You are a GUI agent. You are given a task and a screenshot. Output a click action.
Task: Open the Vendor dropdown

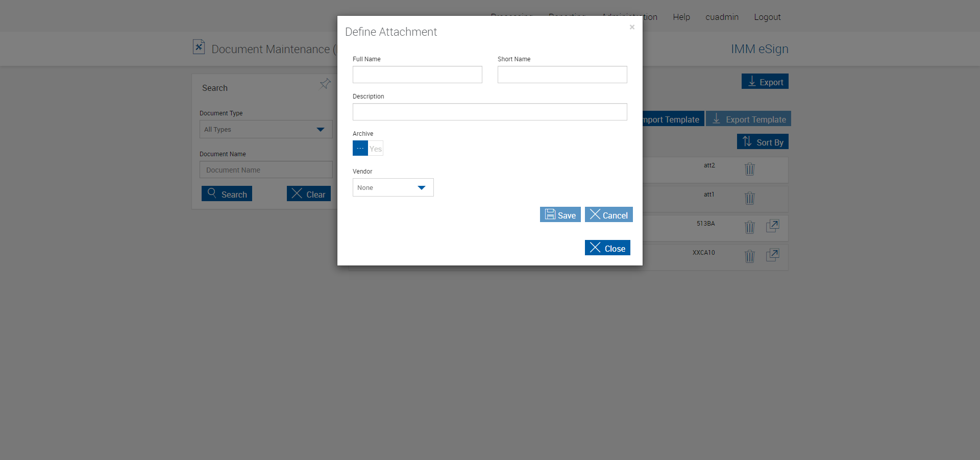(x=393, y=187)
